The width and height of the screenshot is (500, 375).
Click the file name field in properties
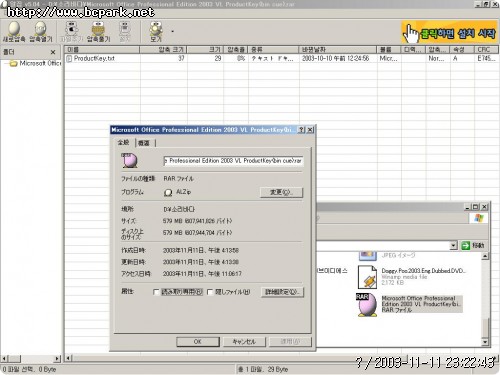pos(233,161)
